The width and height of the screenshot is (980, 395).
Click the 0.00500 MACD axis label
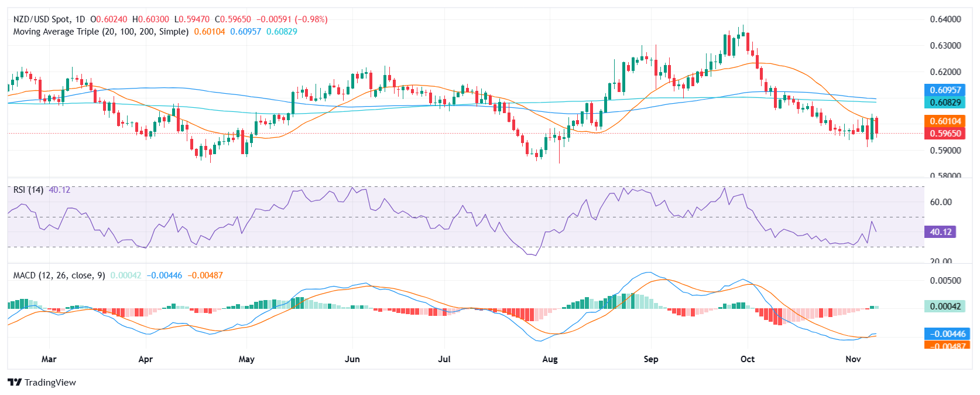(945, 281)
